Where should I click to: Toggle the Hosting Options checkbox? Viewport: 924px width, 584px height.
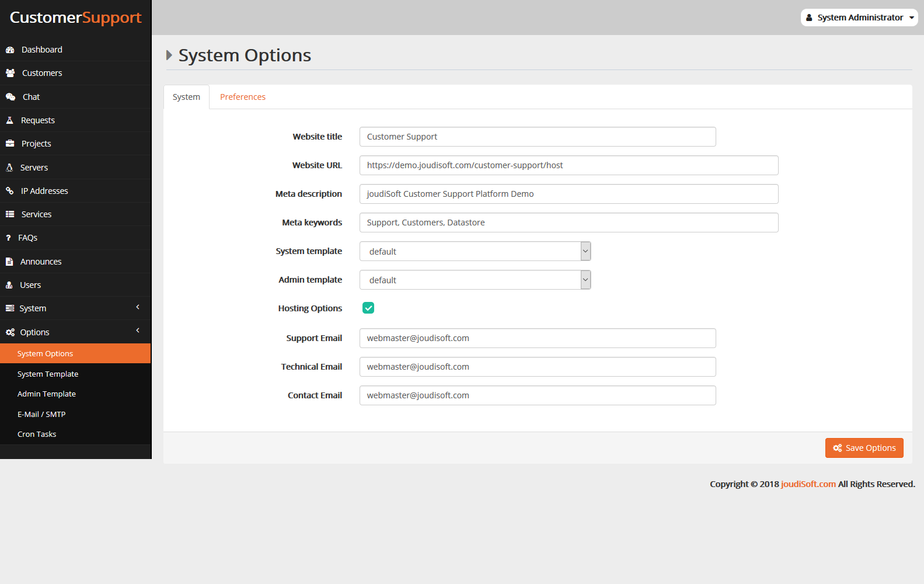(x=368, y=308)
